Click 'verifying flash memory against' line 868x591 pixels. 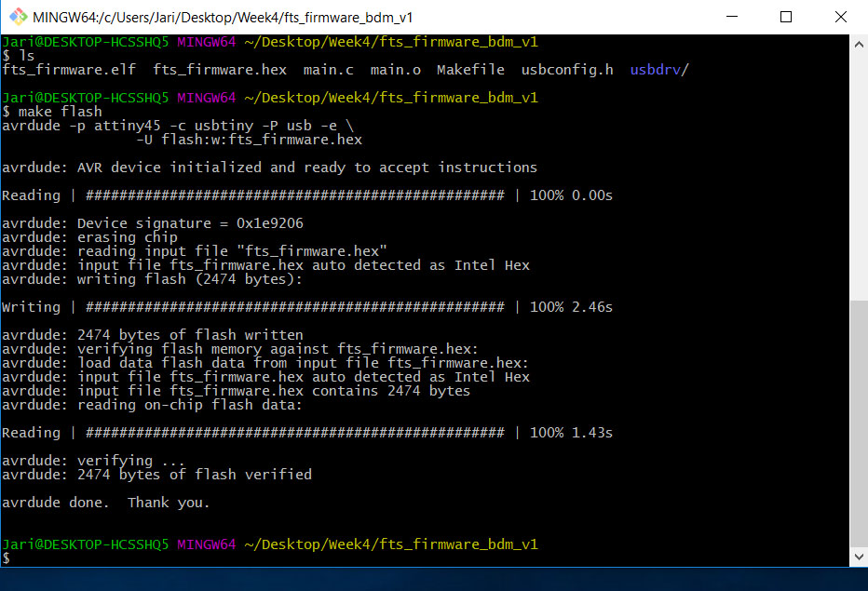240,349
